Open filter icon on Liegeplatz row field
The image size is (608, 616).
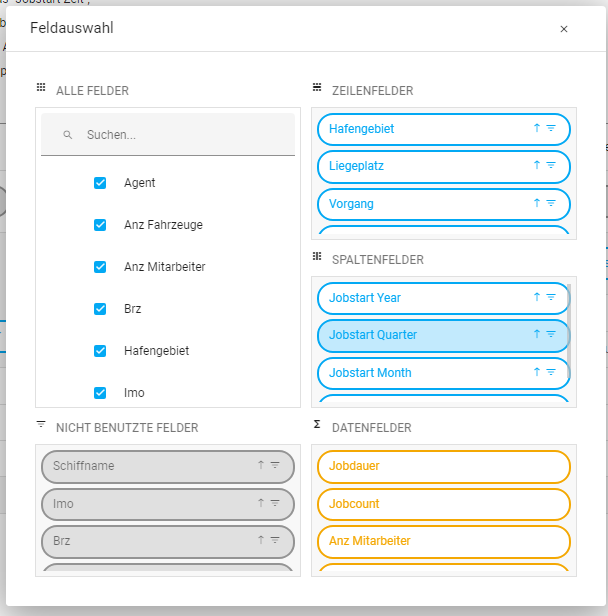(x=551, y=166)
